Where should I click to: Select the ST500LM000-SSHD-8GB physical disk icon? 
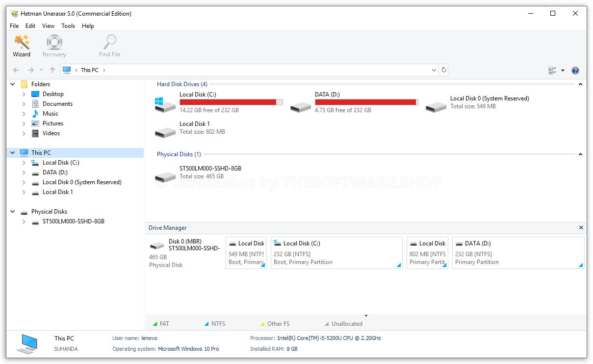[165, 176]
